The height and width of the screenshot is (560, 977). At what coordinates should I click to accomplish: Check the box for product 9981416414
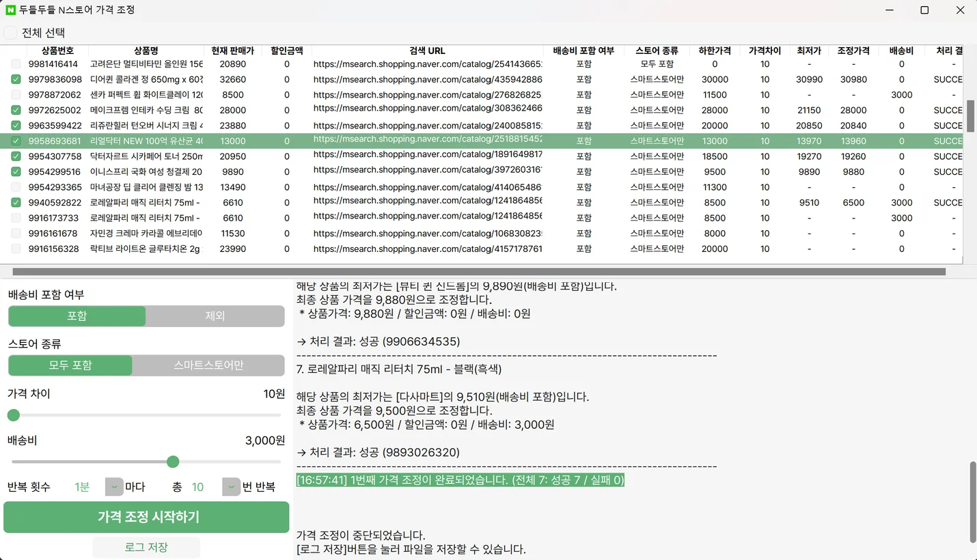pyautogui.click(x=16, y=64)
